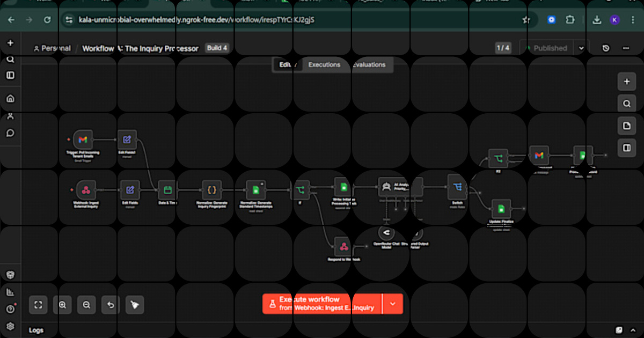Viewport: 644px width, 338px height.
Task: Toggle the left sidebar panel
Action: pos(10,75)
